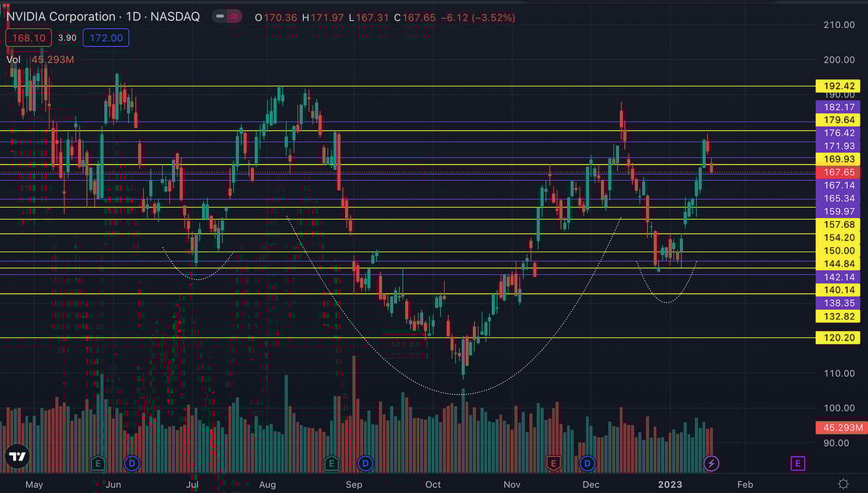
Task: Click the Vol indicator legend label
Action: pos(14,59)
